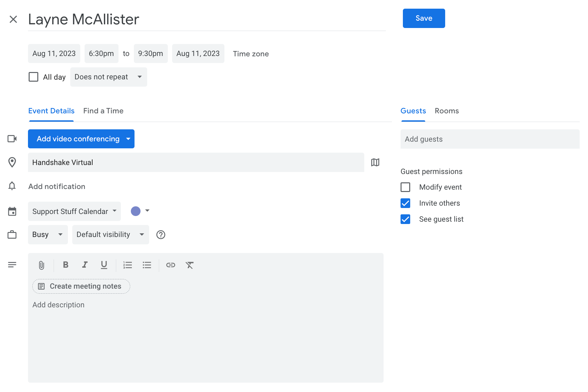Open the end date Aug 11, 2023 picker
This screenshot has height=392, width=588.
click(198, 54)
